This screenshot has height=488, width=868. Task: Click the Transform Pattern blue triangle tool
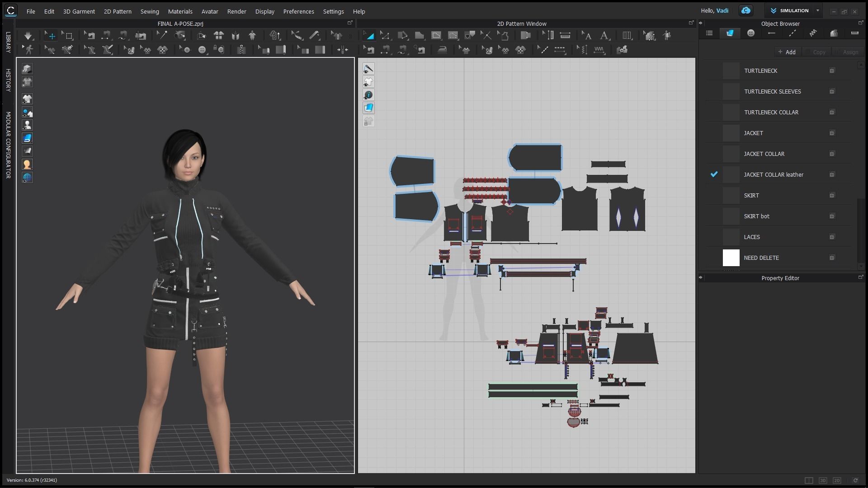point(369,35)
